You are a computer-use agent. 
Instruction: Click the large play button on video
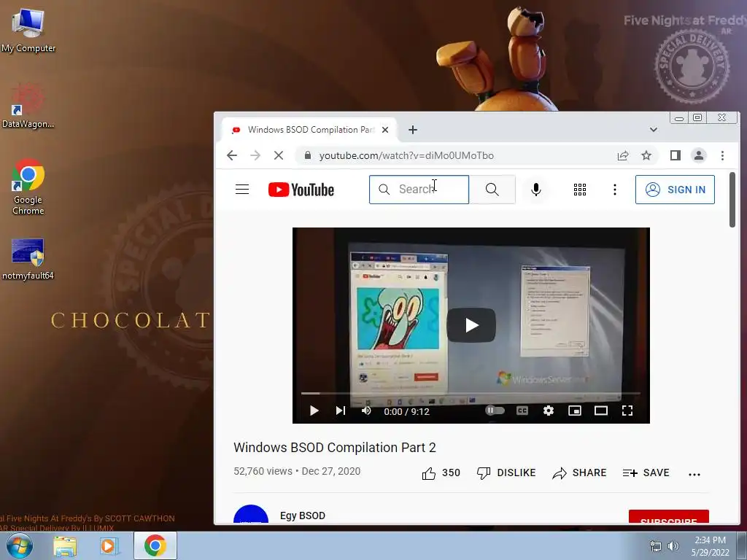[471, 325]
